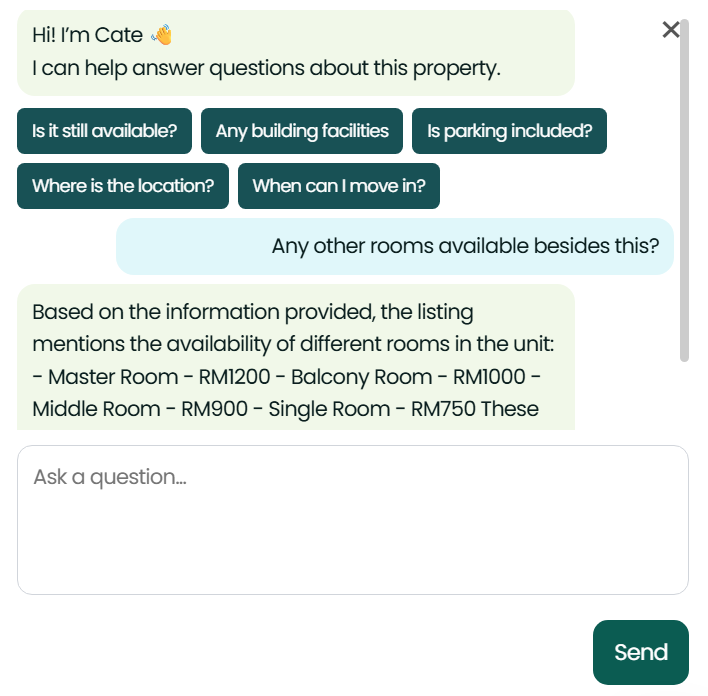Select the "Any building facilities" suggestion
Screen dimensions: 708x696
302,131
